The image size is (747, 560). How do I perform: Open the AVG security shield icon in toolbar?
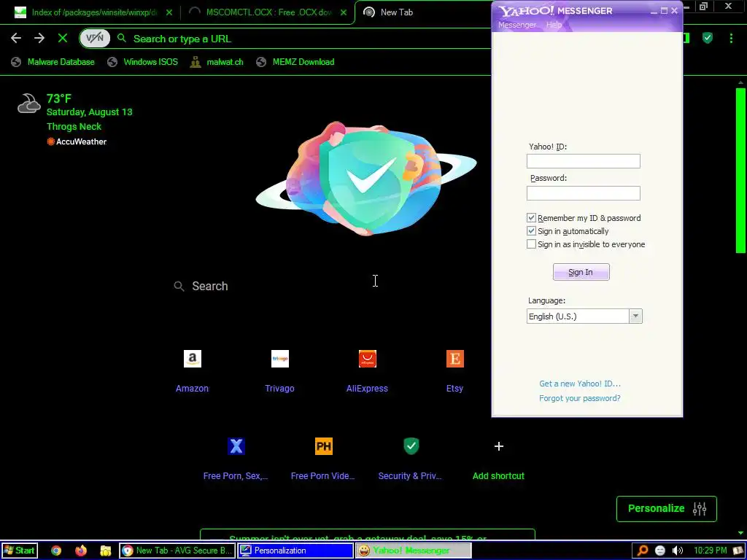708,38
